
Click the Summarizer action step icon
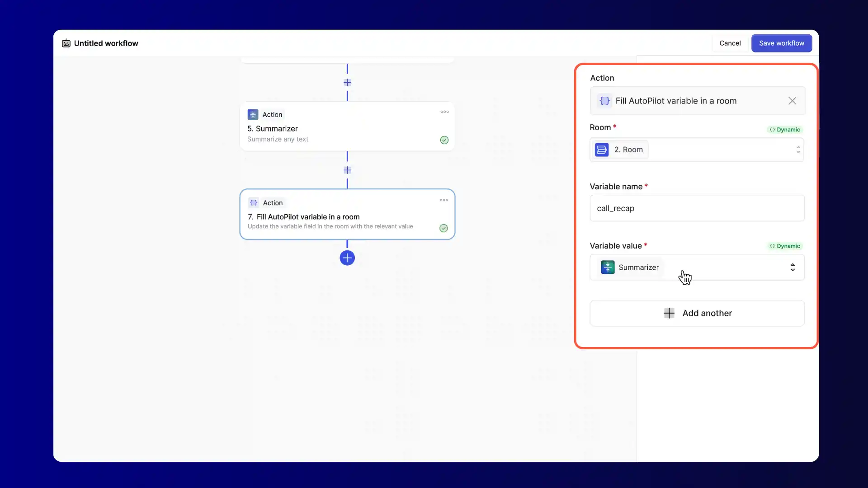(253, 114)
